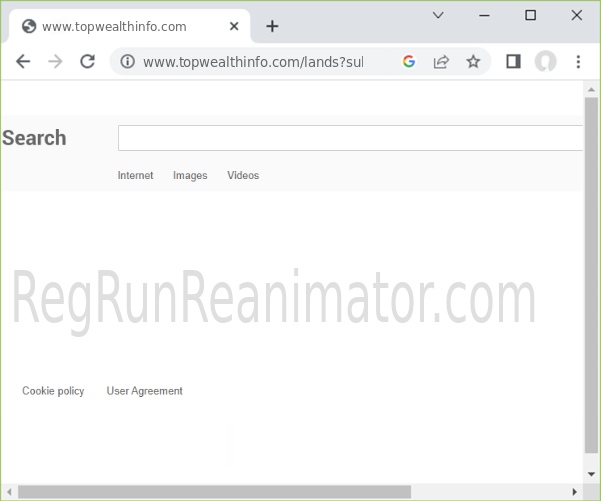Screen dimensions: 601x501
Task: Open the user profile avatar
Action: [545, 62]
